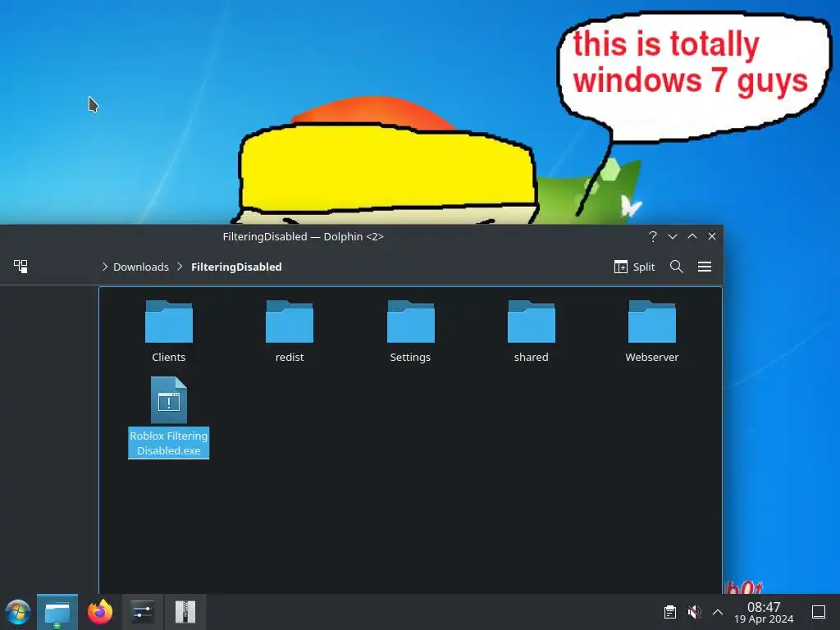Viewport: 840px width, 630px height.
Task: Open the Windows 7 style start menu
Action: [18, 612]
